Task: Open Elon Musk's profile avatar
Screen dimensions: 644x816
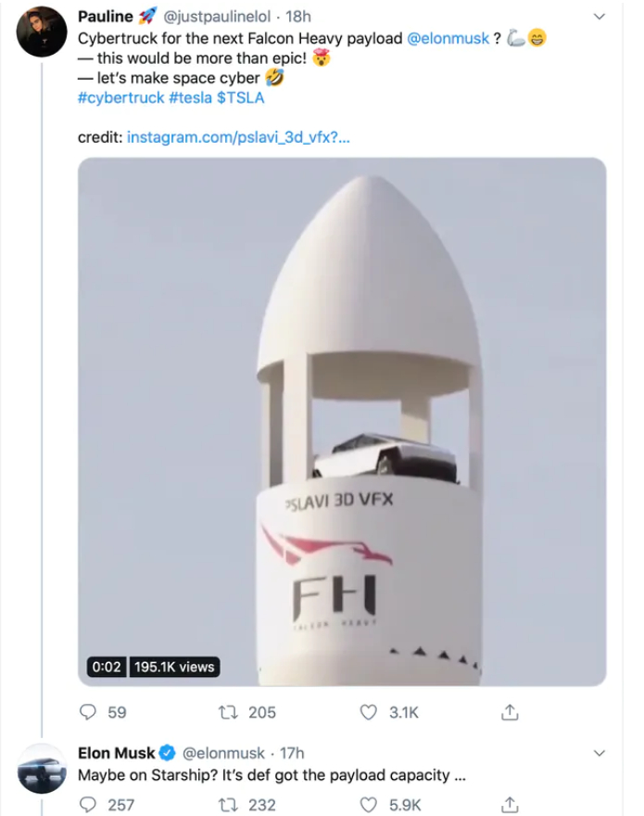Action: click(43, 768)
